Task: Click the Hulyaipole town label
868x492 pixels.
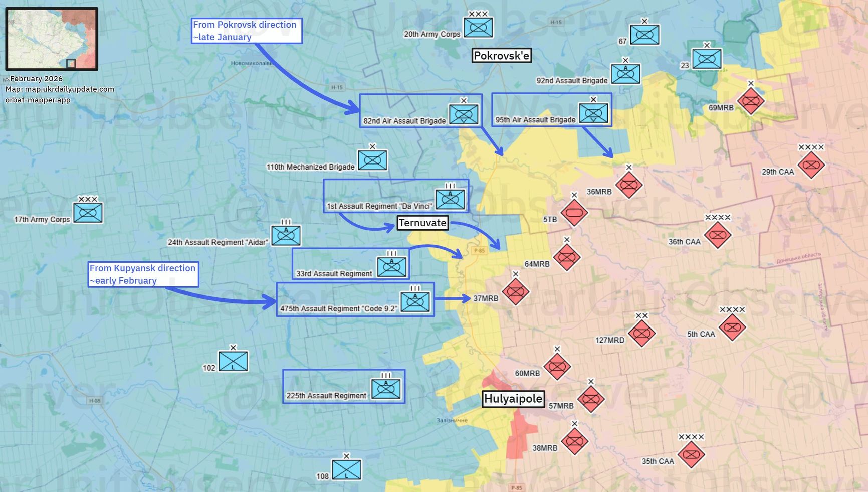Action: 513,399
